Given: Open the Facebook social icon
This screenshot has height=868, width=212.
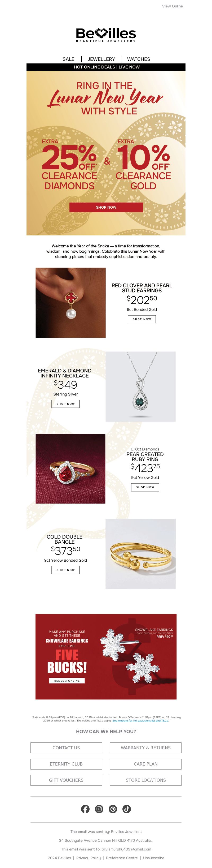Looking at the screenshot, I should tap(85, 809).
